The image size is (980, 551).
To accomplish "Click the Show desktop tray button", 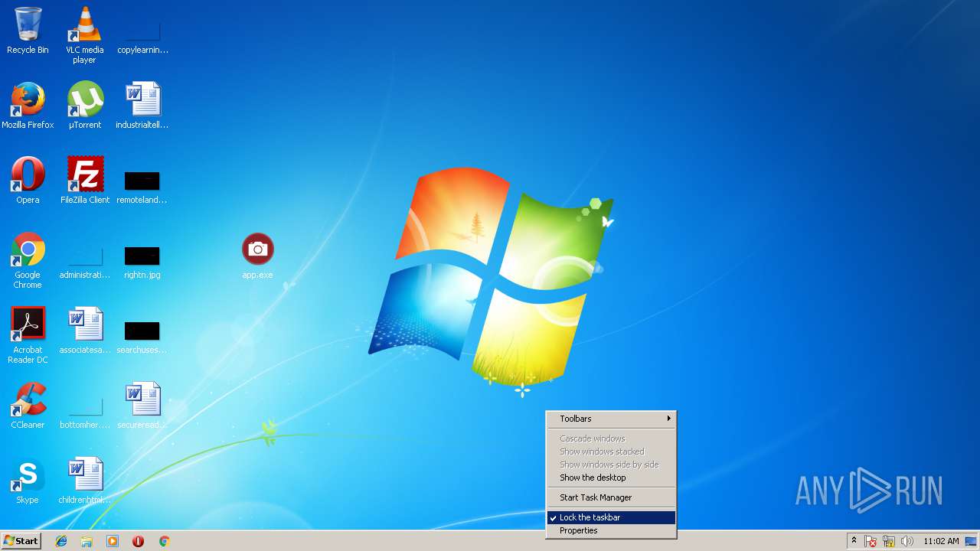I will tap(972, 541).
